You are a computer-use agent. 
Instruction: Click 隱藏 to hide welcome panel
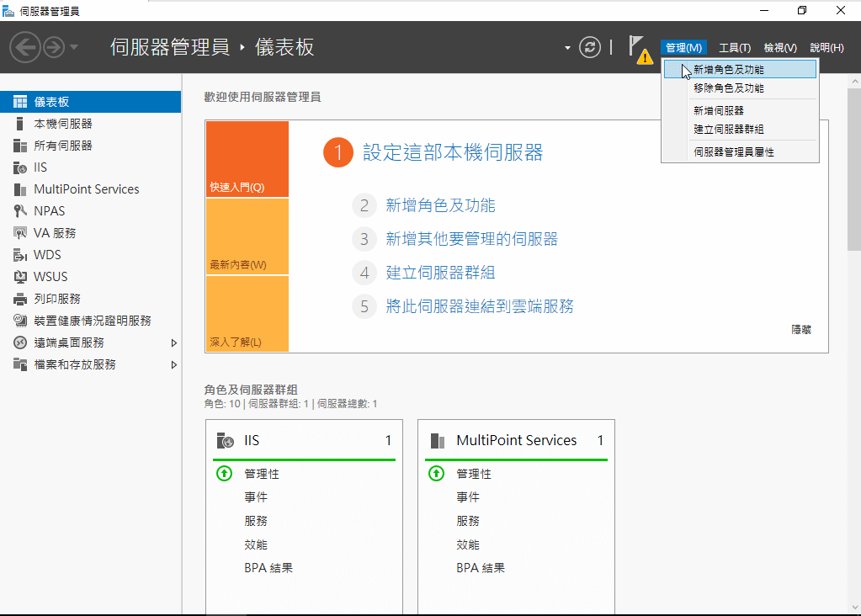tap(801, 330)
